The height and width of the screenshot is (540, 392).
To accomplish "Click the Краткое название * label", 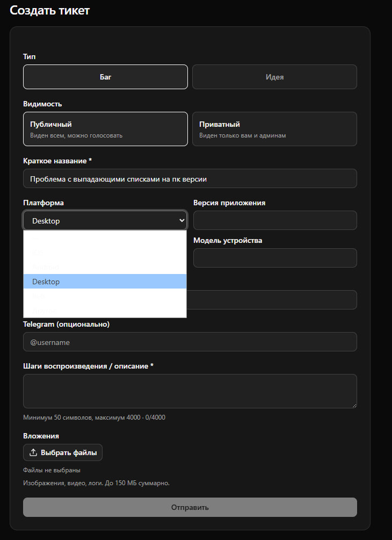I will click(57, 161).
